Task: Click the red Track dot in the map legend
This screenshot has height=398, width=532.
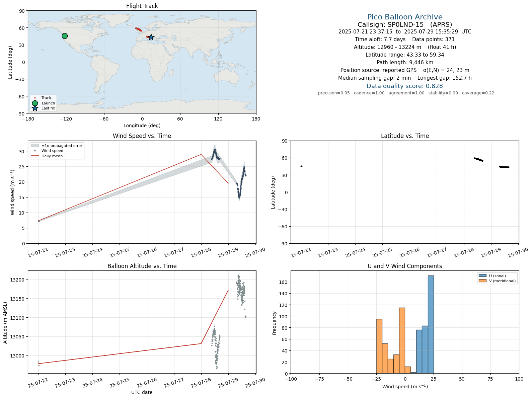Action: [35, 98]
